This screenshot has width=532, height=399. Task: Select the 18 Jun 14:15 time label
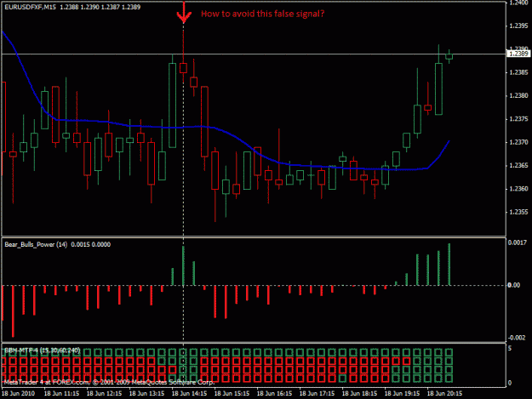pos(189,394)
